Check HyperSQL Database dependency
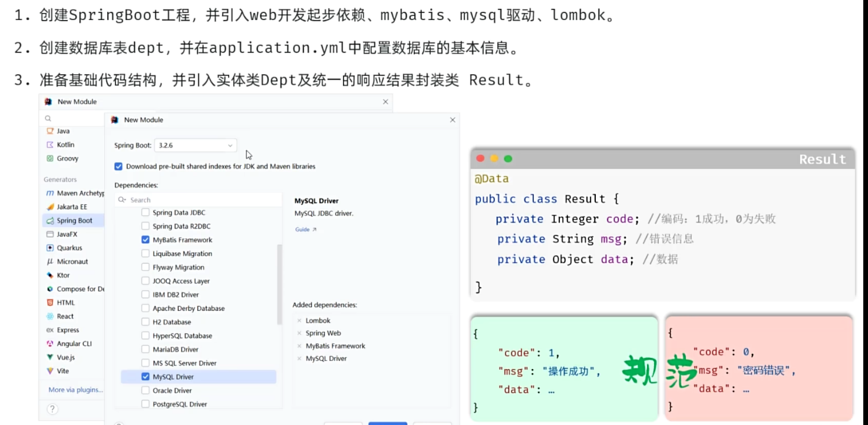 coord(146,336)
